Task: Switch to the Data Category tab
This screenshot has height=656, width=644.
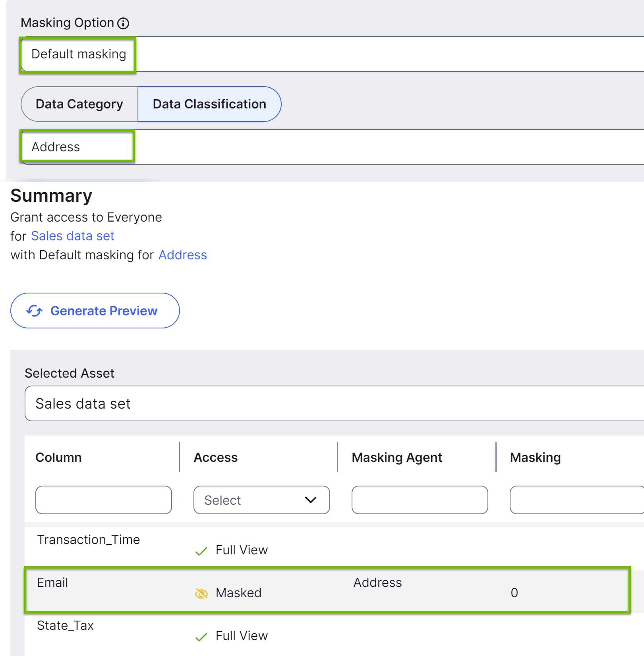Action: (x=79, y=104)
